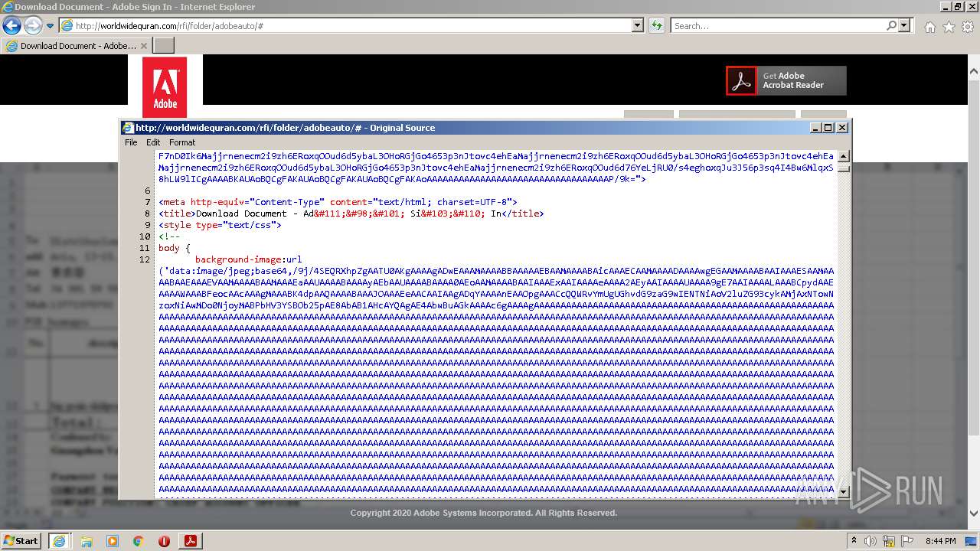Viewport: 980px width, 551px height.
Task: Open the IE Tools gear icon
Action: (968, 27)
